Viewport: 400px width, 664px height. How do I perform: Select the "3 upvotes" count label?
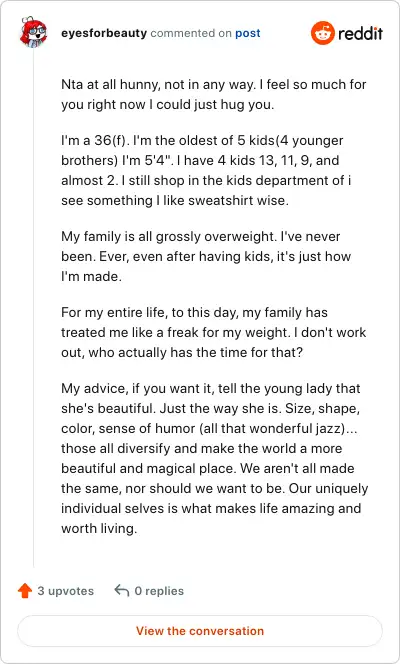[66, 591]
